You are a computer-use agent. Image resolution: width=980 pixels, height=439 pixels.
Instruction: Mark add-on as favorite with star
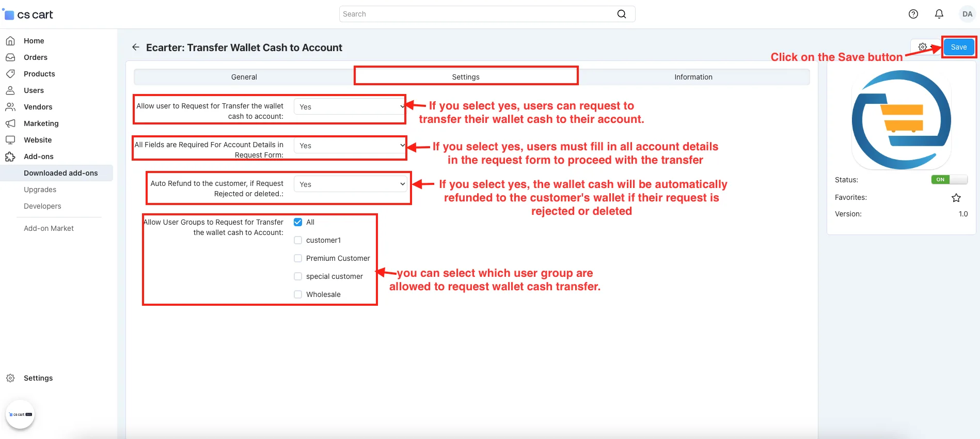(956, 198)
